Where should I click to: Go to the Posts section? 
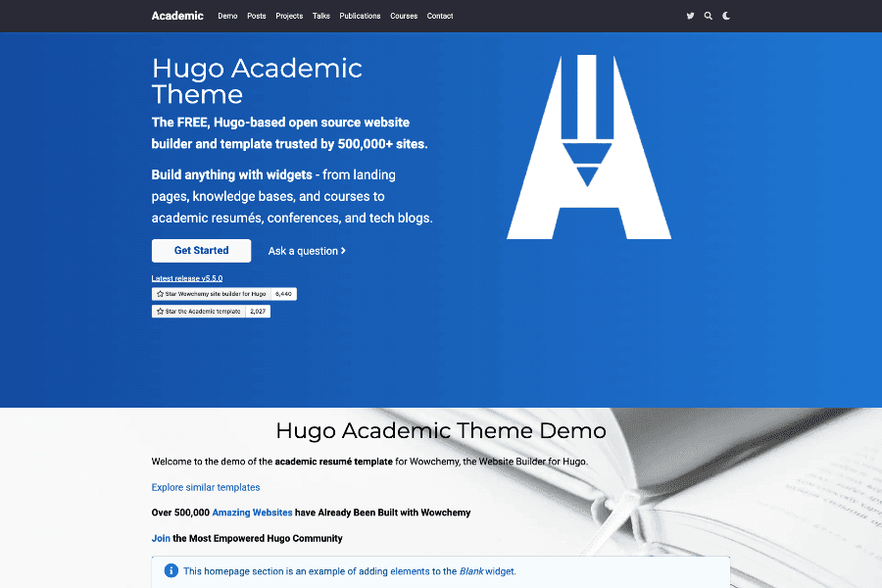257,16
